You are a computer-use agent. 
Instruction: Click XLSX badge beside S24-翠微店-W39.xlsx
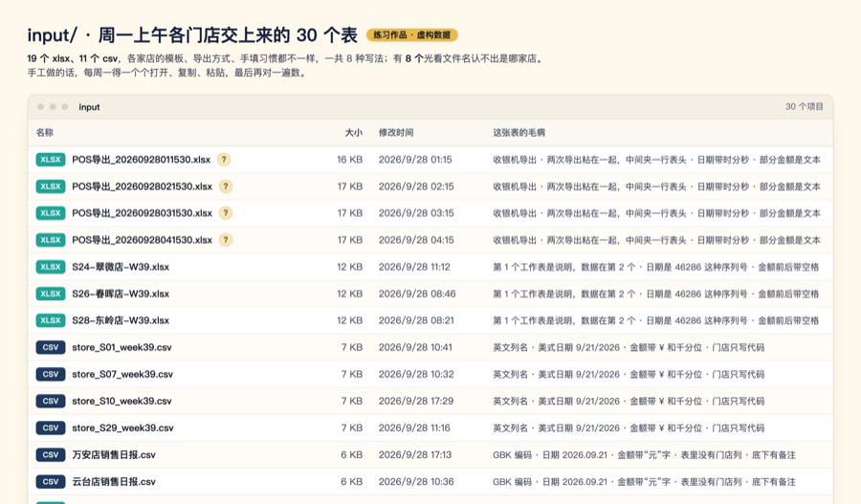coord(51,267)
